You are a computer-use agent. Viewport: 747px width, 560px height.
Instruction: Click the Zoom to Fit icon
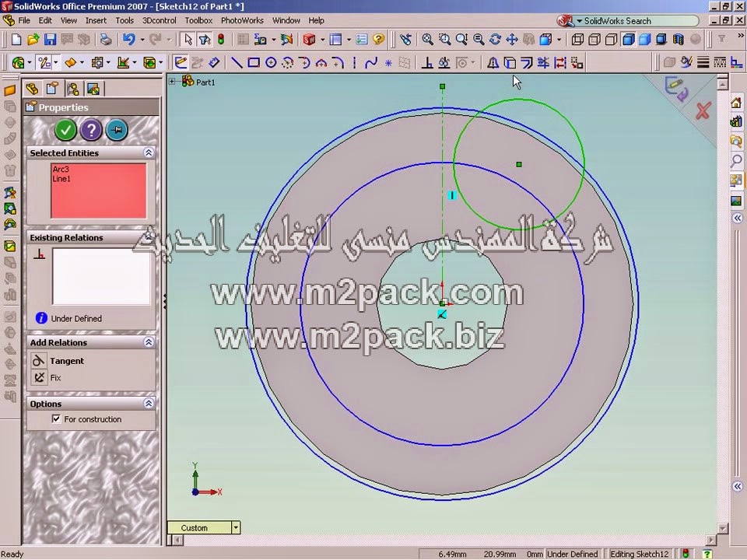tap(427, 39)
